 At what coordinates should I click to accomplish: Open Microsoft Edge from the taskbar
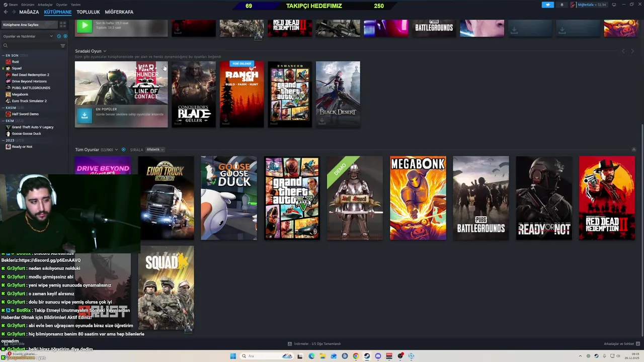point(311,356)
